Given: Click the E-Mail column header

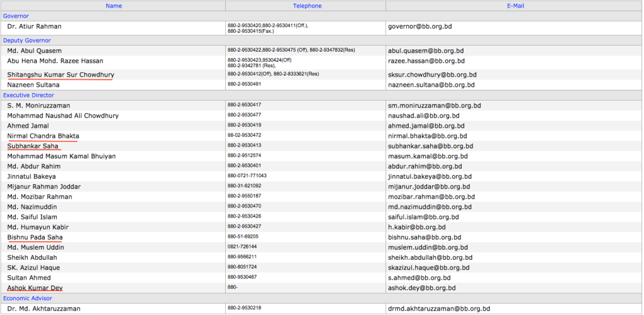Looking at the screenshot, I should [514, 6].
